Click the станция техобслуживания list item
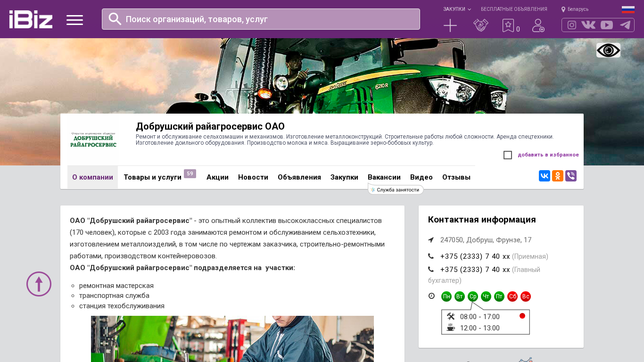The image size is (644, 362). [122, 306]
